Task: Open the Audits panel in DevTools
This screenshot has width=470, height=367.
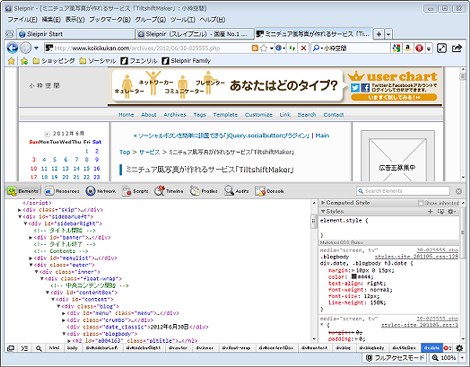Action: tap(237, 191)
